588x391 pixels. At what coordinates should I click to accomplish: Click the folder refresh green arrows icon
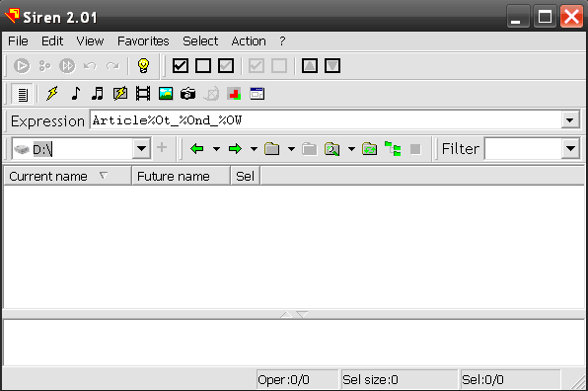(369, 149)
